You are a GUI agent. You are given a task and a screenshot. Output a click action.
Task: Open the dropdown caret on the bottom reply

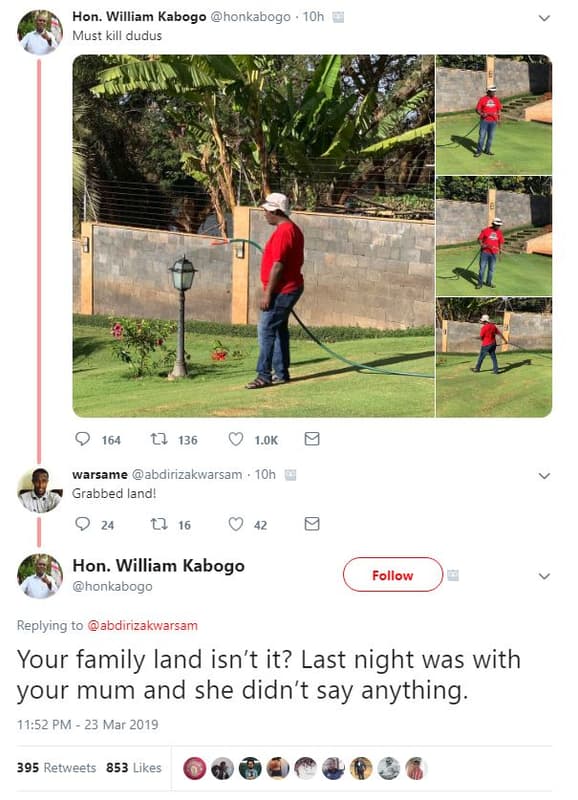(545, 576)
